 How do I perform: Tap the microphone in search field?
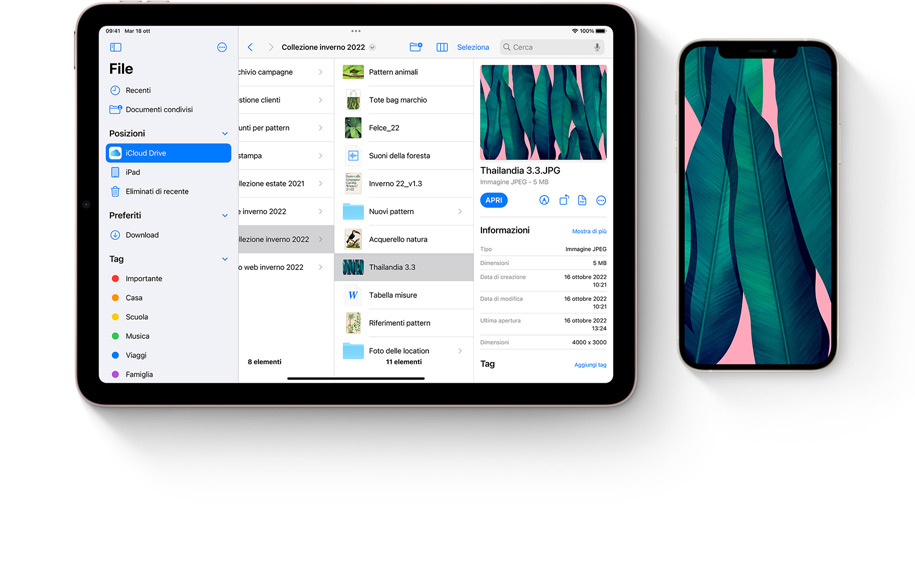click(597, 47)
